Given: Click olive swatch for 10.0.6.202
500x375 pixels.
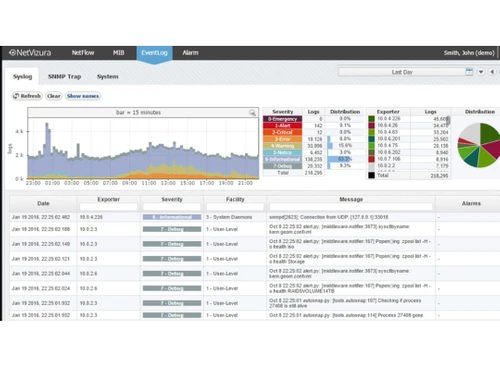Looking at the screenshot, I should coord(371,152).
